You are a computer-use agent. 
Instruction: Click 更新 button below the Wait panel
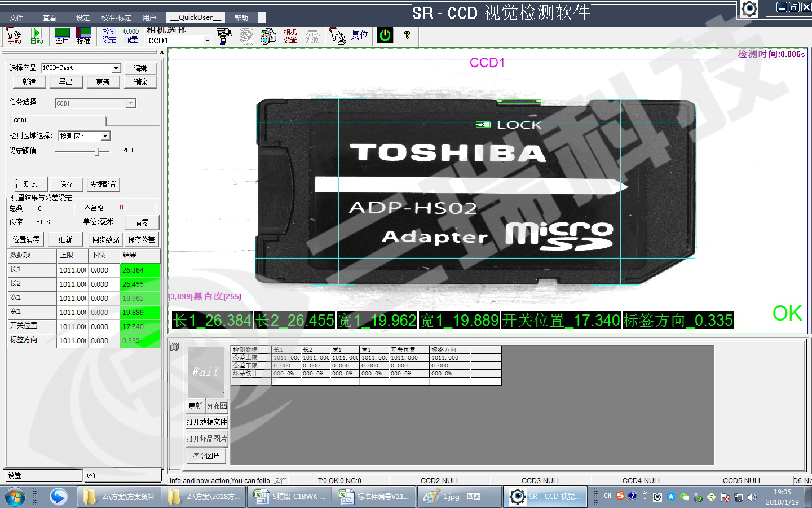click(x=195, y=406)
